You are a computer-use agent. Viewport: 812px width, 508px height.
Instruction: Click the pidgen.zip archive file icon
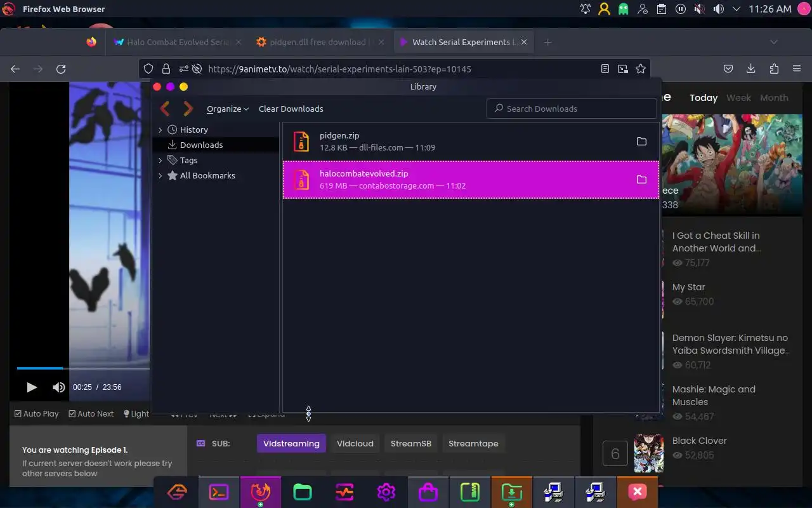coord(301,142)
